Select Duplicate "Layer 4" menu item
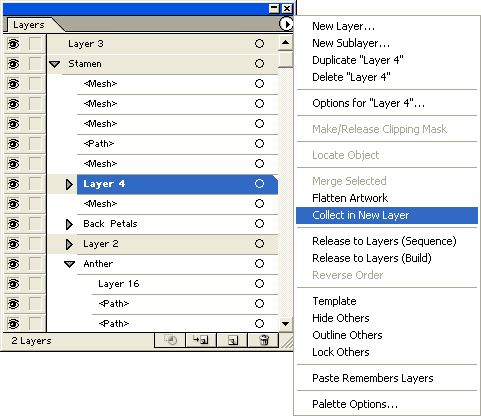Image resolution: width=481 pixels, height=416 pixels. click(x=358, y=60)
